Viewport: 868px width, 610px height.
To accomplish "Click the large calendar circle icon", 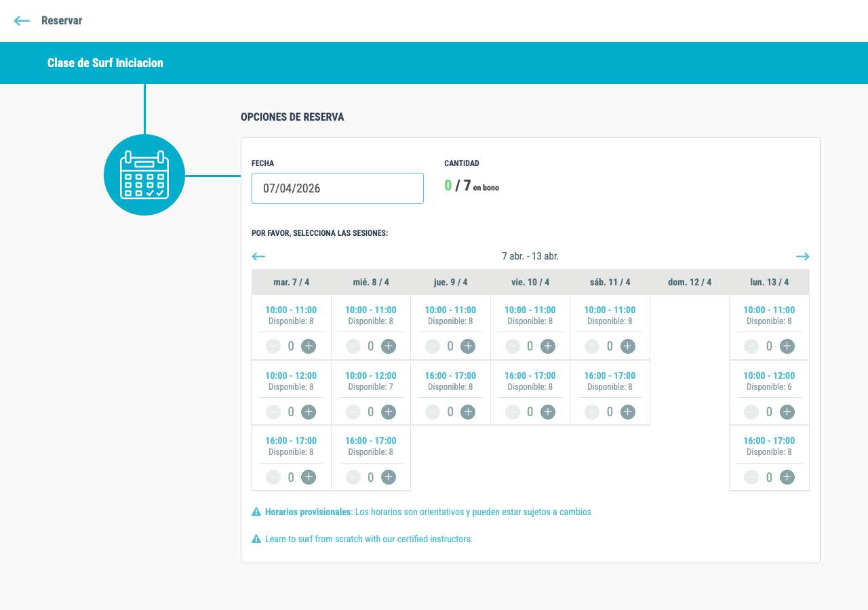I will 144,175.
